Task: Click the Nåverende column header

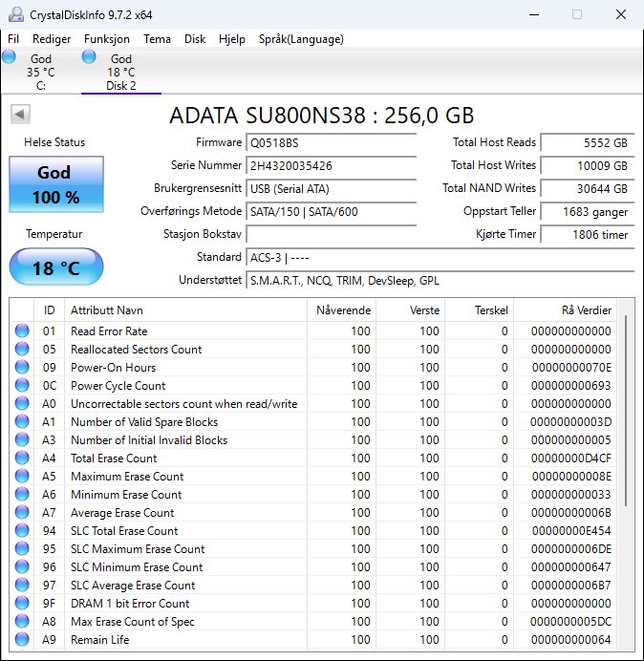Action: pyautogui.click(x=342, y=310)
